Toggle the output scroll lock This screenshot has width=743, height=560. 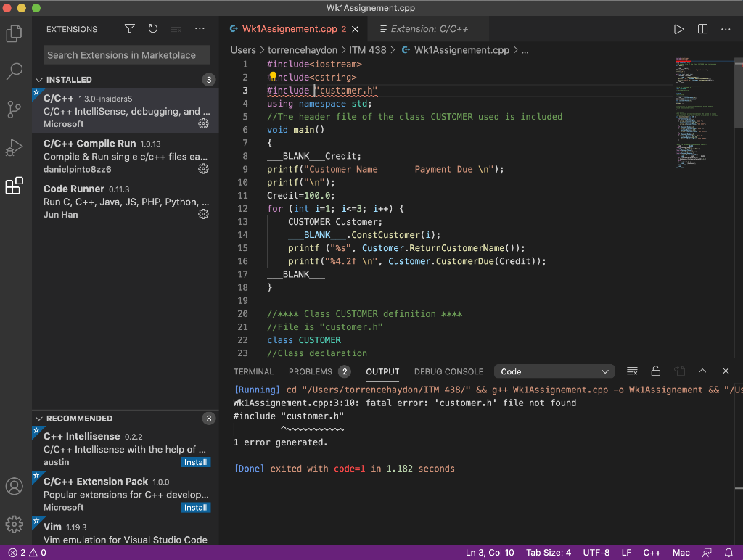click(x=655, y=371)
